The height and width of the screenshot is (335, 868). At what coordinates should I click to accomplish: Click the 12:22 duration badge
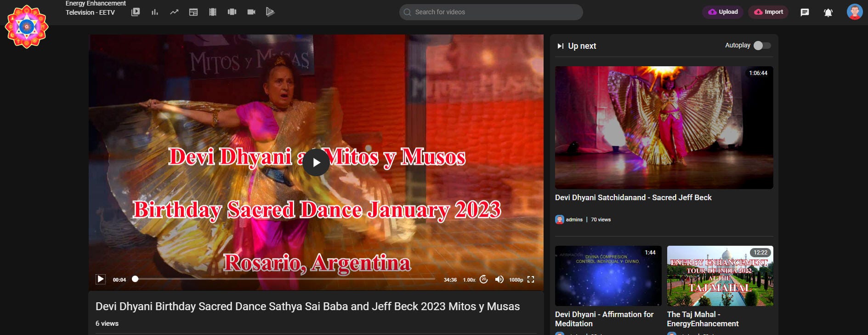click(760, 253)
